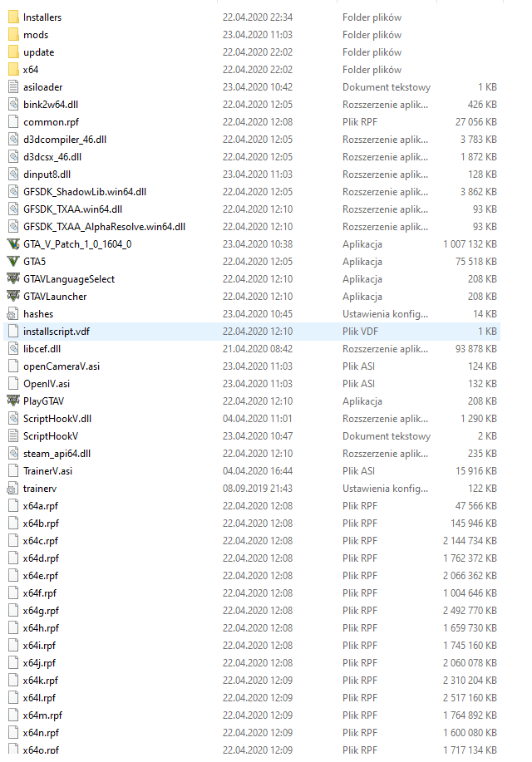Click Folder plików type in mods row
The image size is (532, 762).
tap(372, 35)
